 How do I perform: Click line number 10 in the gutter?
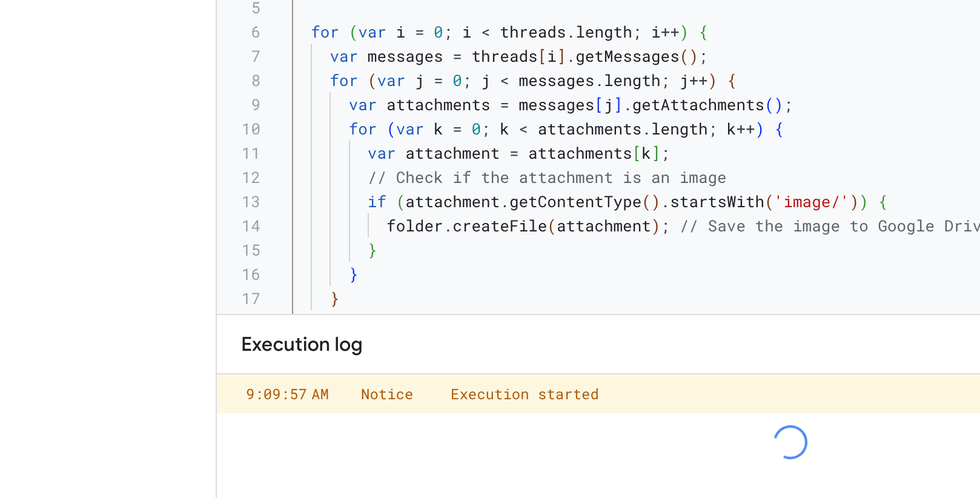(x=251, y=130)
